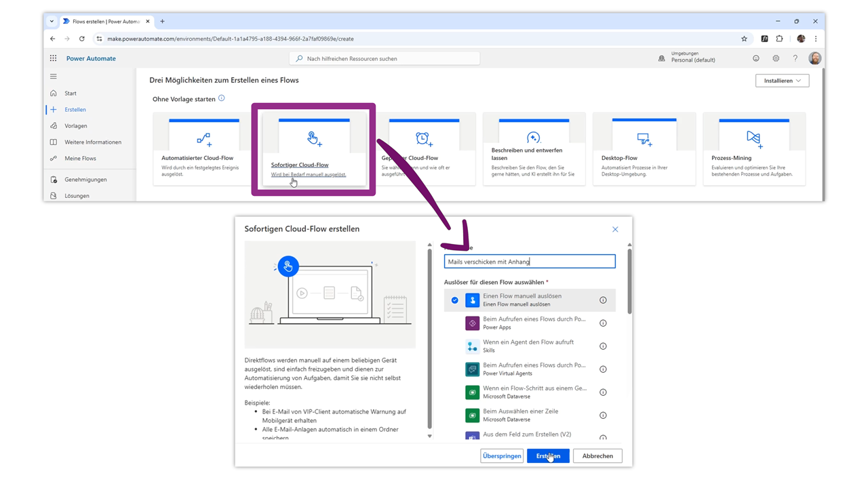
Task: Click the feedback smiley icon
Action: coord(756,58)
